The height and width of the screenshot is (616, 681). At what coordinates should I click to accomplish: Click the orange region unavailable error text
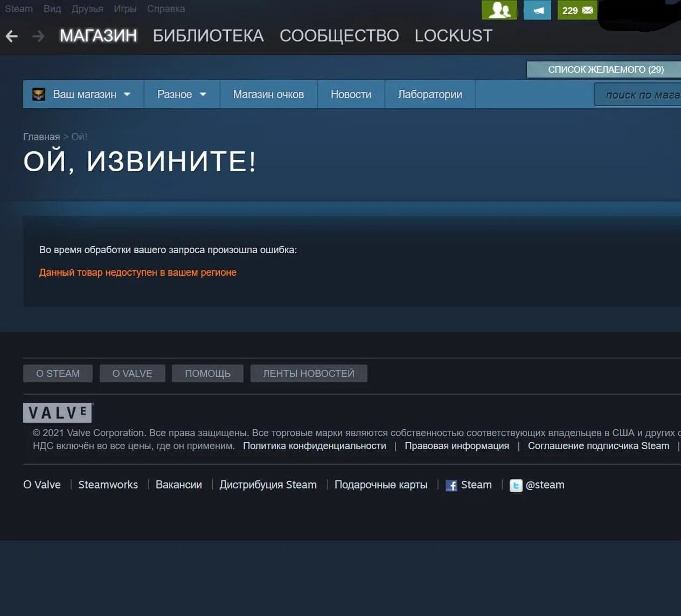[x=138, y=272]
